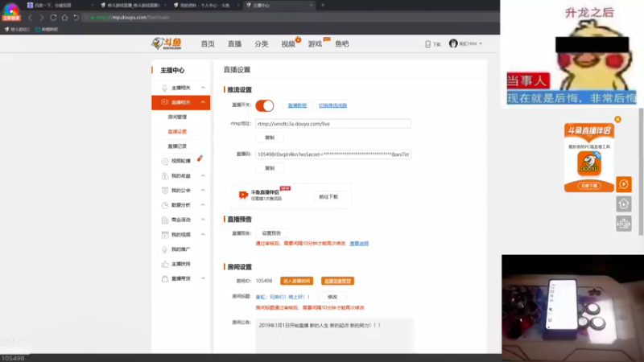Expand the 直播带货 section chevron
The width and height of the screenshot is (644, 362).
203,278
